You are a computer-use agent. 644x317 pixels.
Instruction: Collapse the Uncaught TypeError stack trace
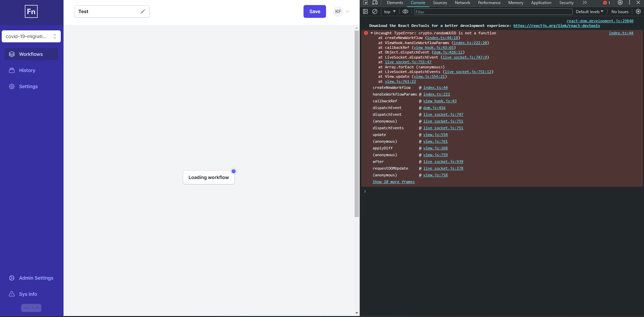(x=371, y=33)
